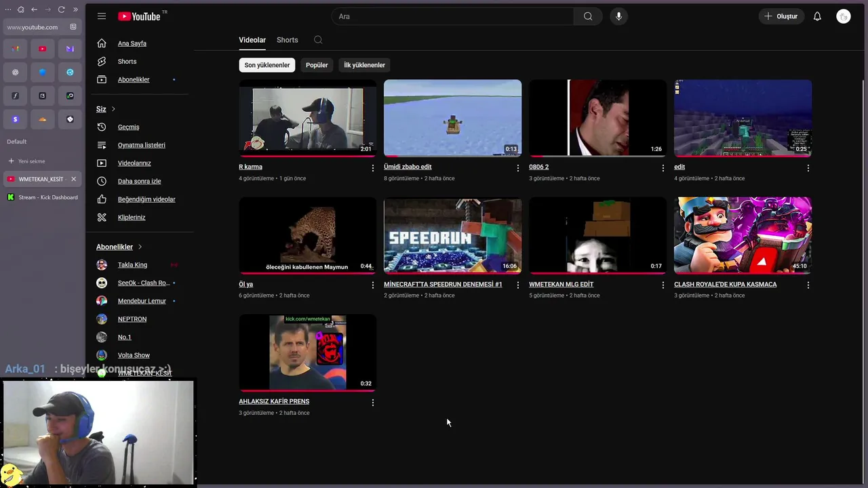The width and height of the screenshot is (868, 488).
Task: Open the browser three-dots menu
Action: [x=8, y=9]
